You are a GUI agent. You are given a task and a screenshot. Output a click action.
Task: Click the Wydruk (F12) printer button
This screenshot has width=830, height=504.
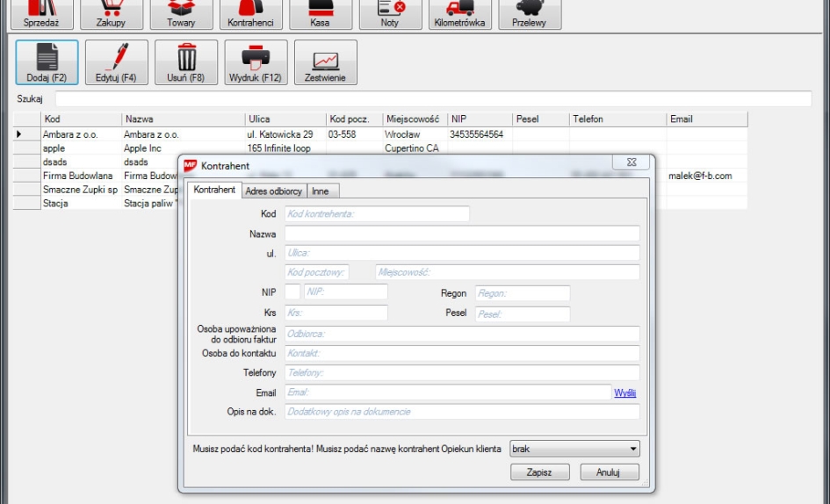pos(256,62)
